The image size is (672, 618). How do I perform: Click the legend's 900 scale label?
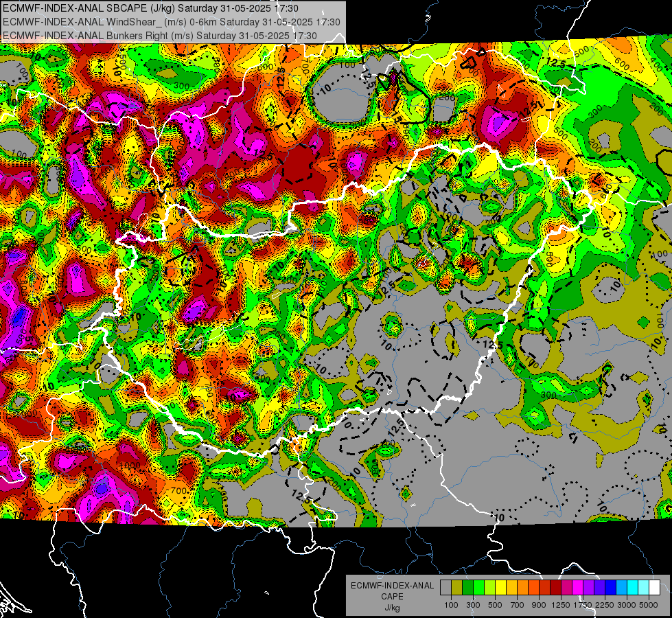539,605
